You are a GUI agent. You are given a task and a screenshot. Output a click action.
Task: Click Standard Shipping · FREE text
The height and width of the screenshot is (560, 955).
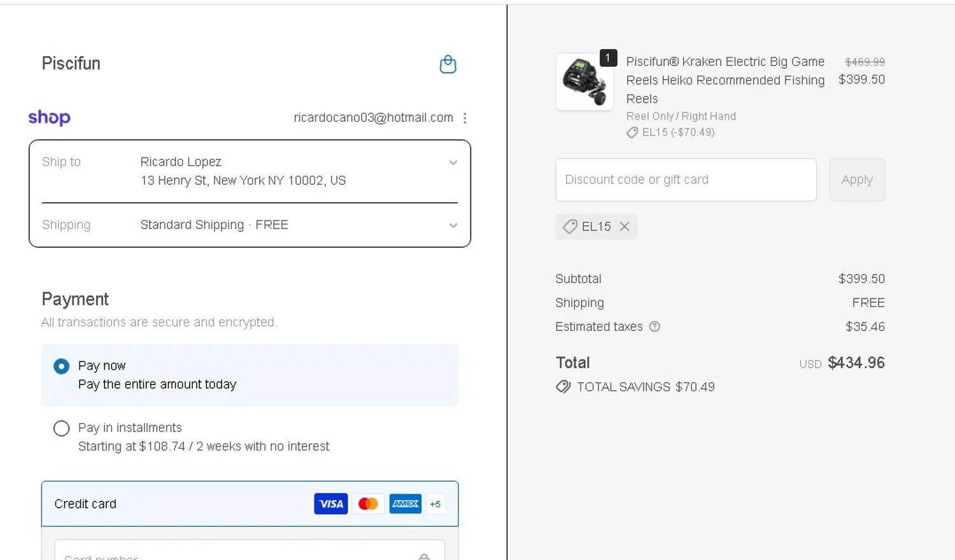(214, 225)
